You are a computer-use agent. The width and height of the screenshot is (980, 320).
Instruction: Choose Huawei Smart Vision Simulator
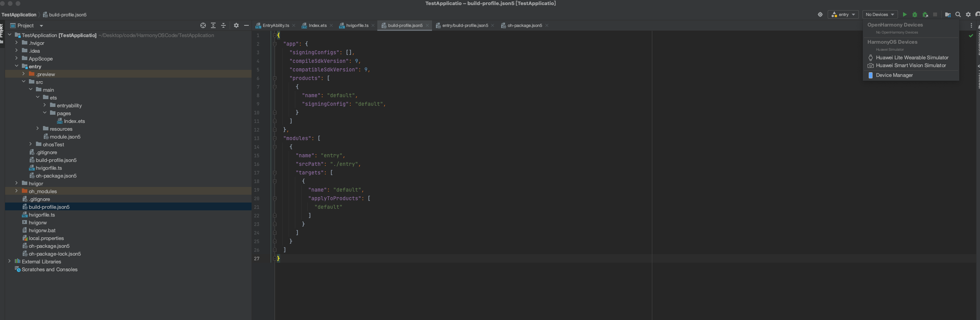(x=912, y=66)
